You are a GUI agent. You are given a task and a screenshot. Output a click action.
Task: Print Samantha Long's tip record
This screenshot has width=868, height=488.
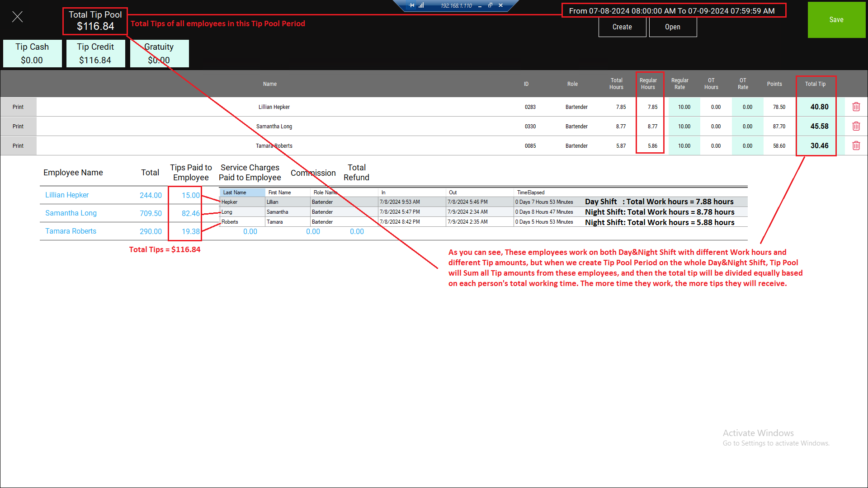[x=18, y=127]
